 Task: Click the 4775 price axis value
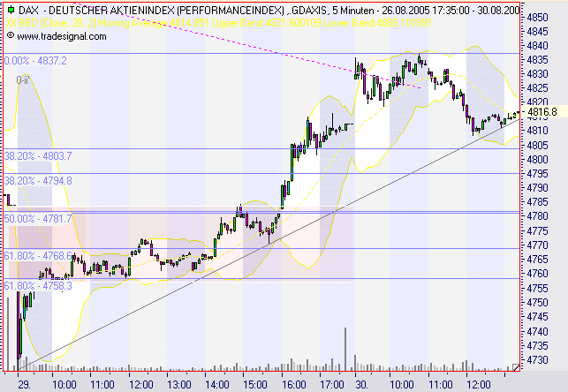538,230
